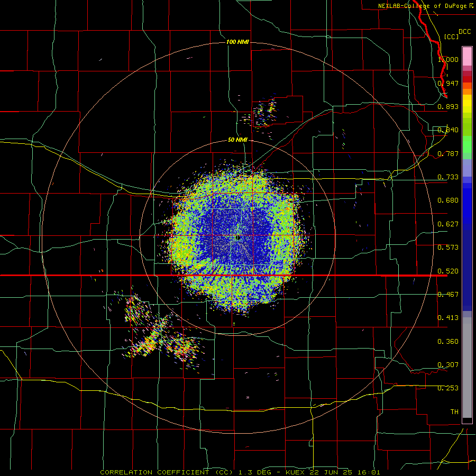Click the Correlation Coefficient product title caption
Image resolution: width=476 pixels, height=476 pixels.
pyautogui.click(x=240, y=472)
